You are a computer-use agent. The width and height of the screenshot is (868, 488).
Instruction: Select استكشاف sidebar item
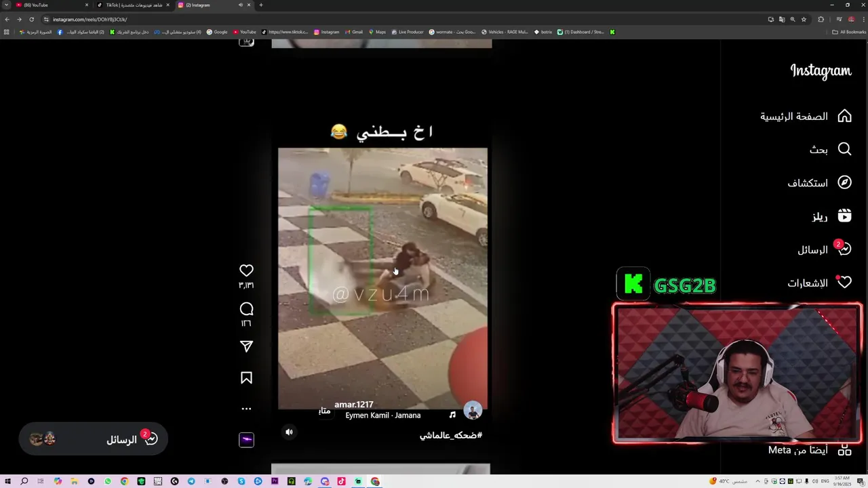[808, 183]
